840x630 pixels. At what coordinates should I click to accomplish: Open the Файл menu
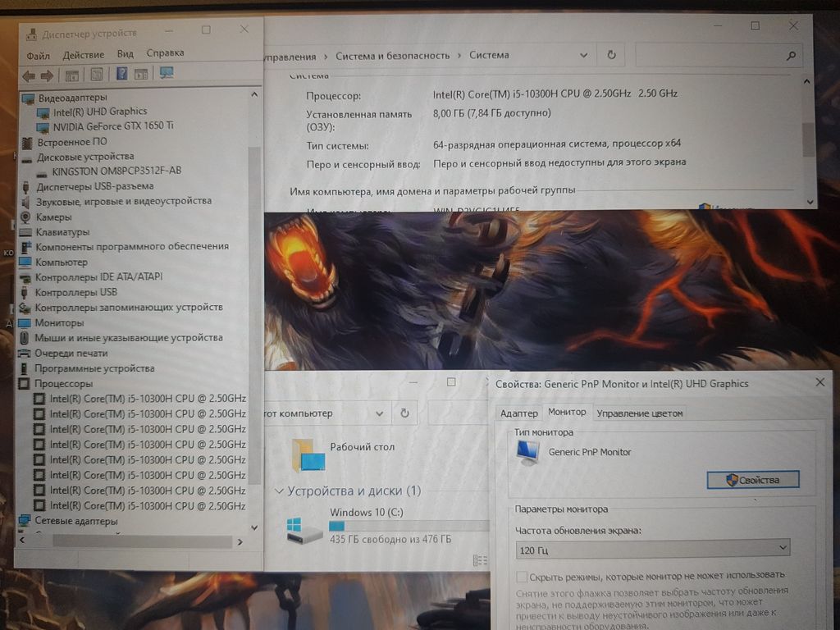pyautogui.click(x=38, y=56)
